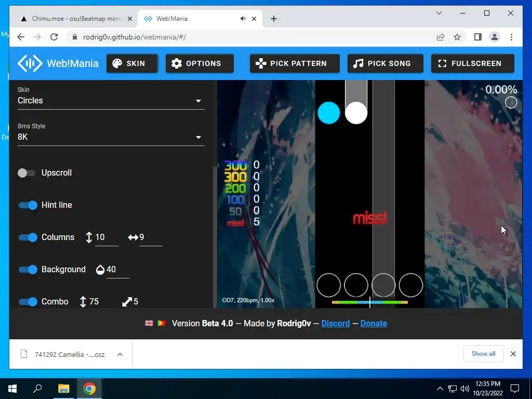Image resolution: width=532 pixels, height=399 pixels.
Task: Click the Columns vertical height arrow icon
Action: 89,237
